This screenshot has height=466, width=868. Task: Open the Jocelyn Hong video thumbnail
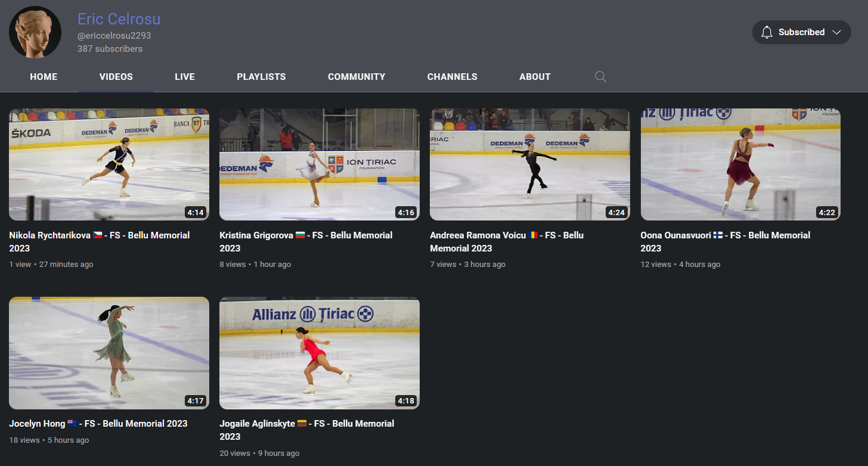[109, 353]
